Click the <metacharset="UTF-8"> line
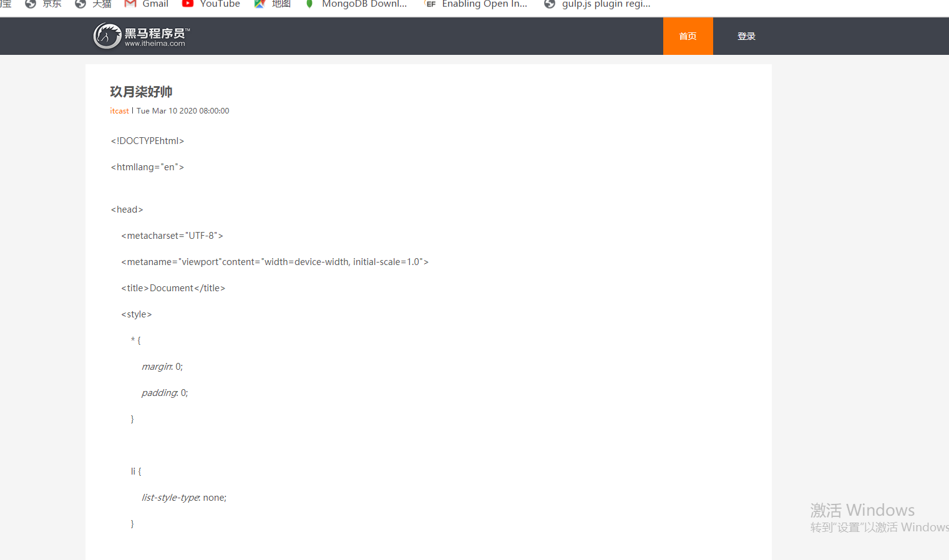 coord(172,236)
